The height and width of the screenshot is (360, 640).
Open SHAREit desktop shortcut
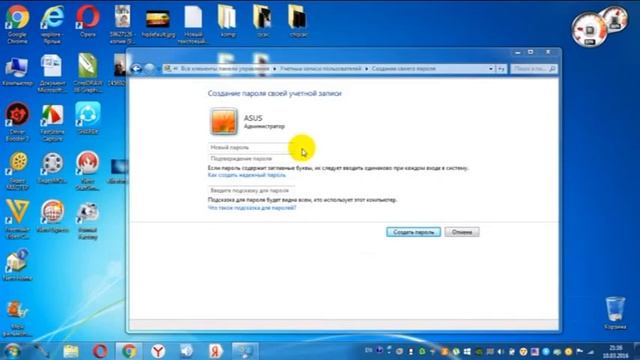(x=88, y=118)
